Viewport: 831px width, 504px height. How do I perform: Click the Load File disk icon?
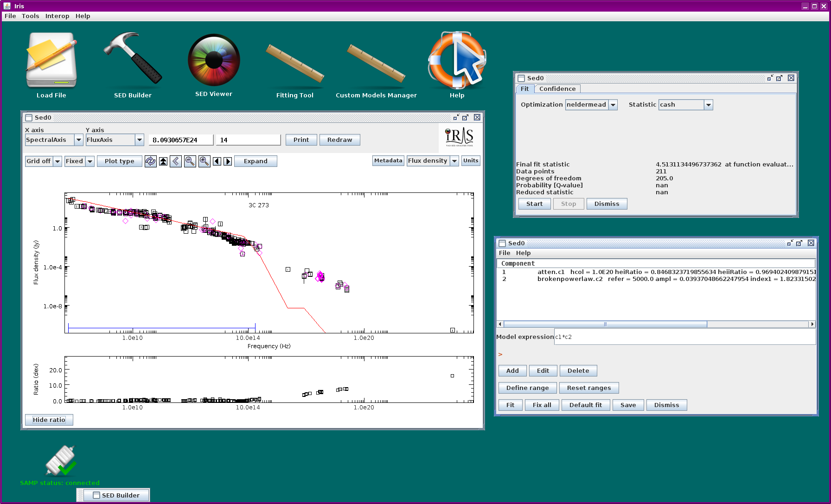51,59
